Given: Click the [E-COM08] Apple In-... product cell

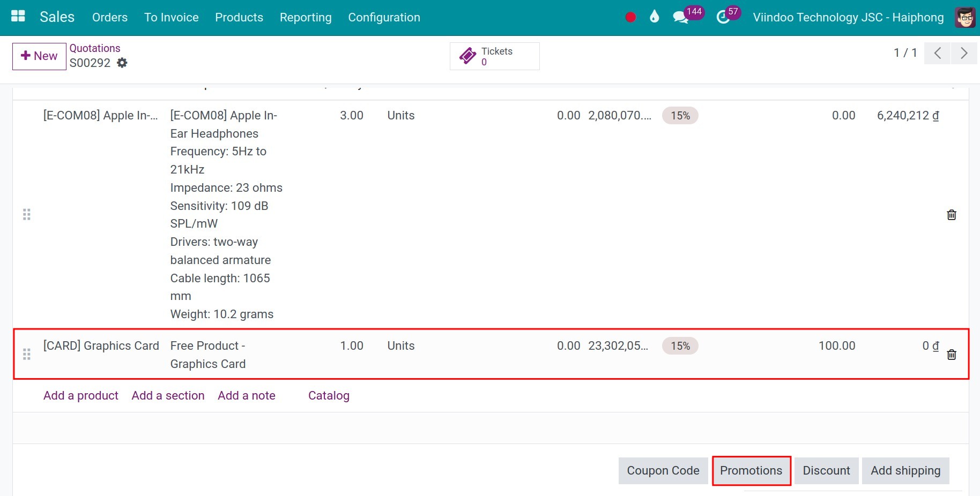Looking at the screenshot, I should click(x=101, y=116).
